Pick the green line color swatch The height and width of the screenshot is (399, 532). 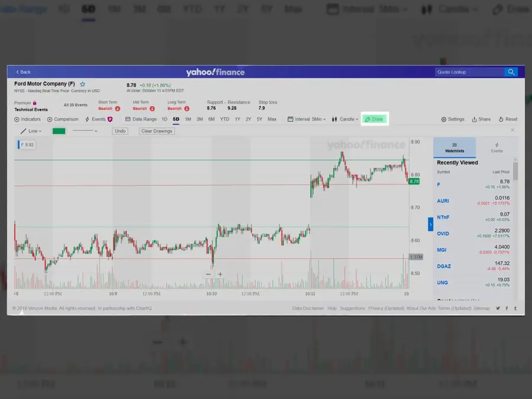tap(59, 131)
